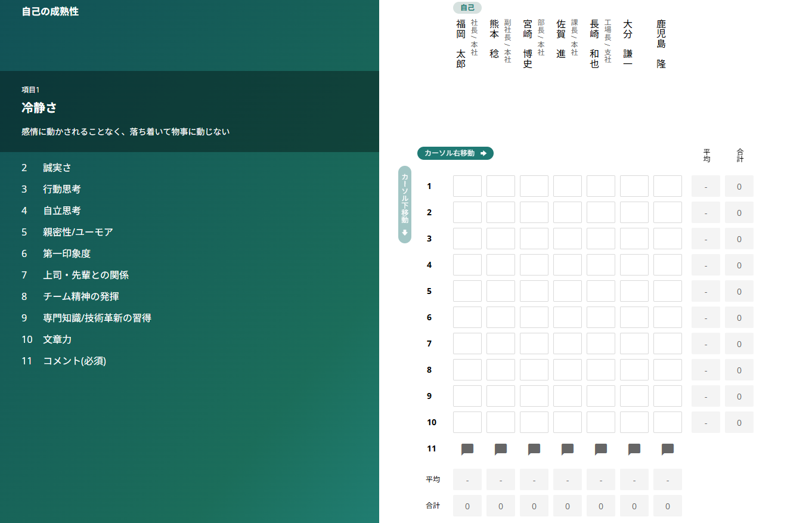This screenshot has height=523, width=812.
Task: Select item 2 誠実さ in list
Action: coord(57,168)
